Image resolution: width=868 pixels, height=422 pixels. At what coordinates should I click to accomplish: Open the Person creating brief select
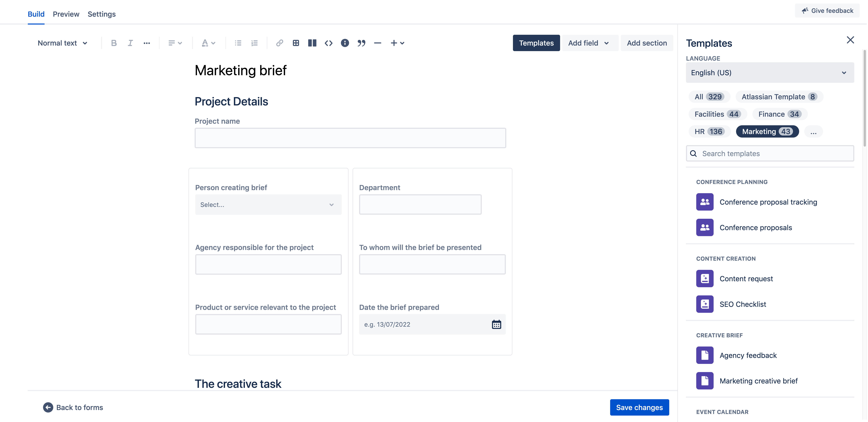tap(268, 205)
